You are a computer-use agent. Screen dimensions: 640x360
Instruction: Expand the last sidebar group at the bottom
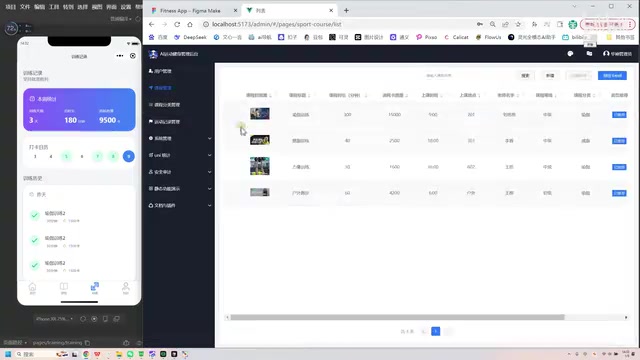coord(180,205)
